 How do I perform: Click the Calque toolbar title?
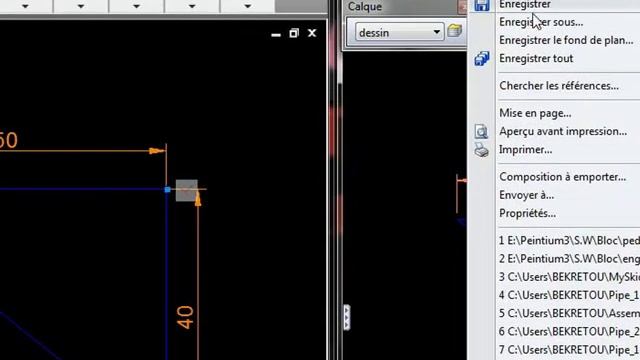(x=365, y=7)
